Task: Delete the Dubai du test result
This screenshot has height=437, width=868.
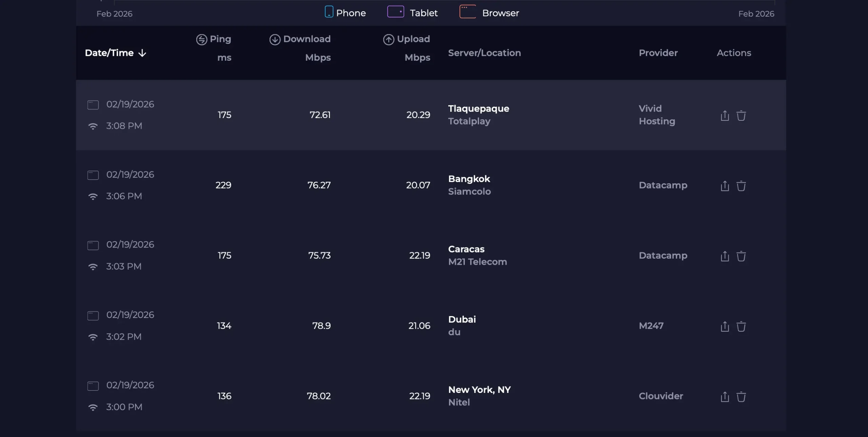Action: [741, 326]
